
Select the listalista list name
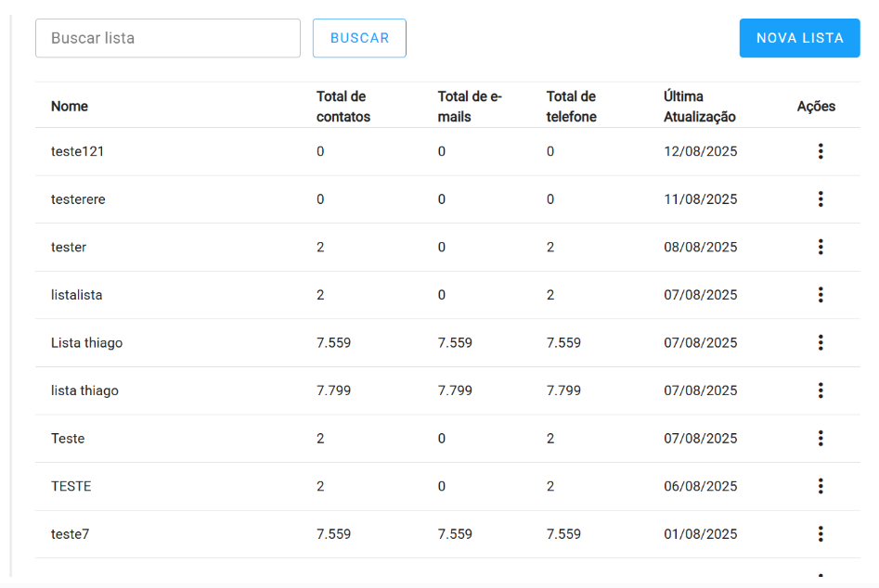tap(76, 295)
